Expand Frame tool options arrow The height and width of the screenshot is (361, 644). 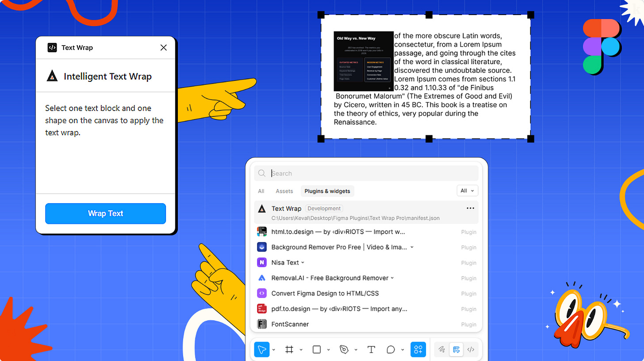301,349
